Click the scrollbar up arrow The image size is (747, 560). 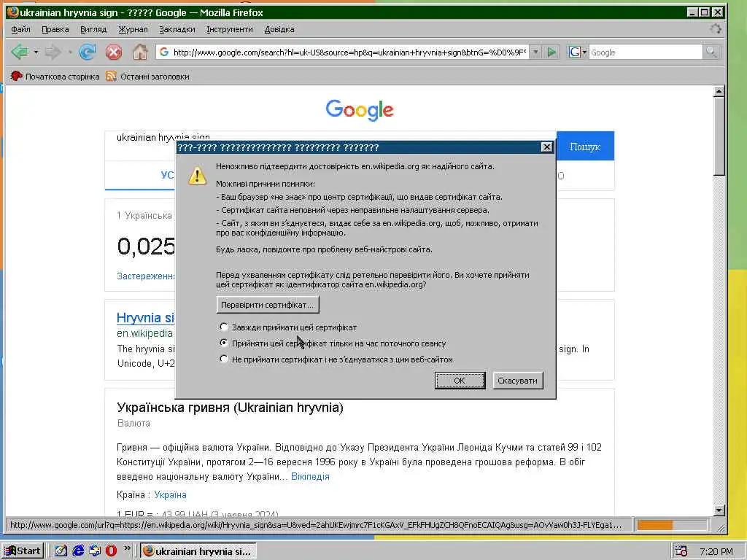pyautogui.click(x=719, y=91)
